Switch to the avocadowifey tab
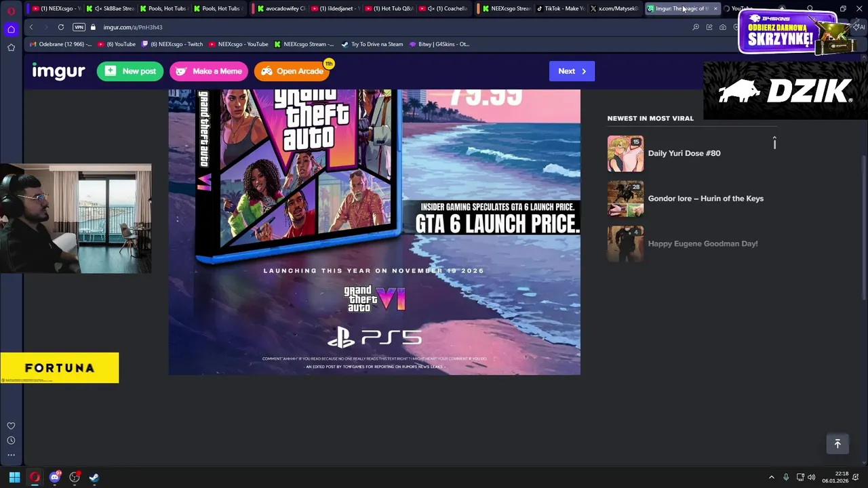Screen dimensions: 868x488 (x=280, y=9)
